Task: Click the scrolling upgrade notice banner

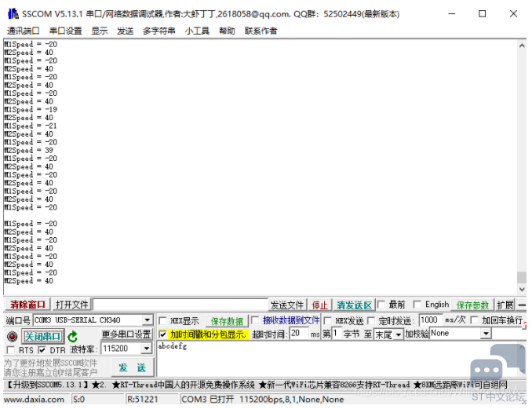Action: click(x=258, y=385)
